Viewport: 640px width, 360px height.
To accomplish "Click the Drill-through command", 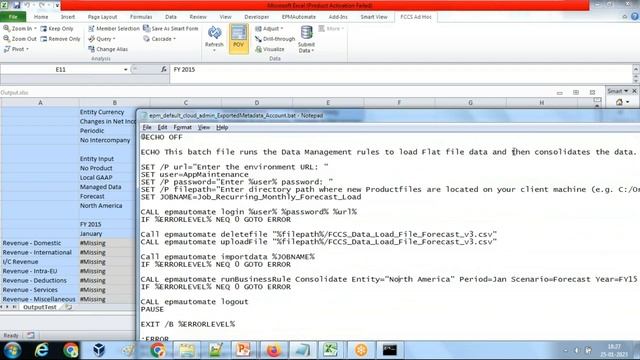I will coord(275,39).
